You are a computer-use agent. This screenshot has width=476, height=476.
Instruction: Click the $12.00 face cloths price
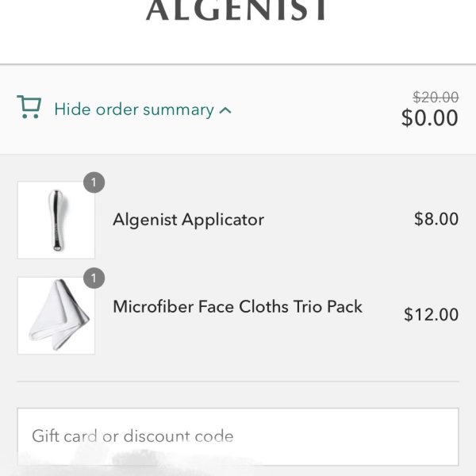pyautogui.click(x=431, y=314)
